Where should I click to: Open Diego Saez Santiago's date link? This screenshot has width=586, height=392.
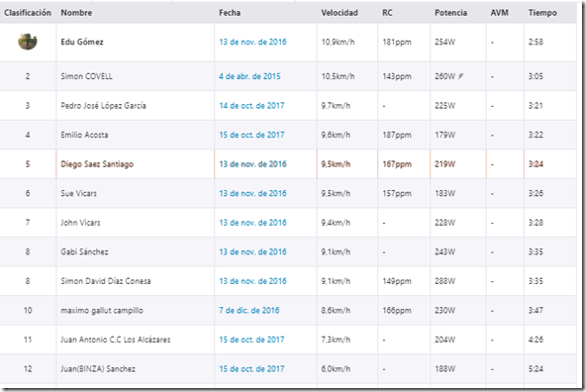[252, 164]
